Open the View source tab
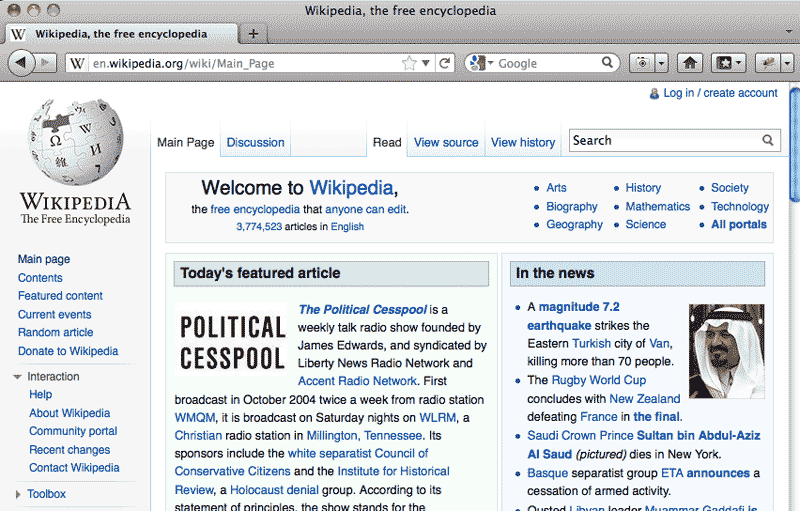This screenshot has width=800, height=511. tap(446, 143)
